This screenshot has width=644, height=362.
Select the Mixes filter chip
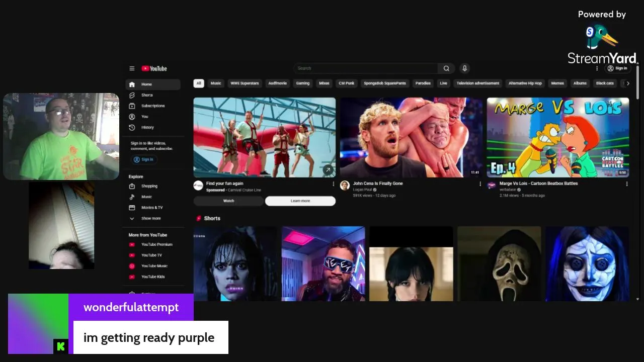325,83
